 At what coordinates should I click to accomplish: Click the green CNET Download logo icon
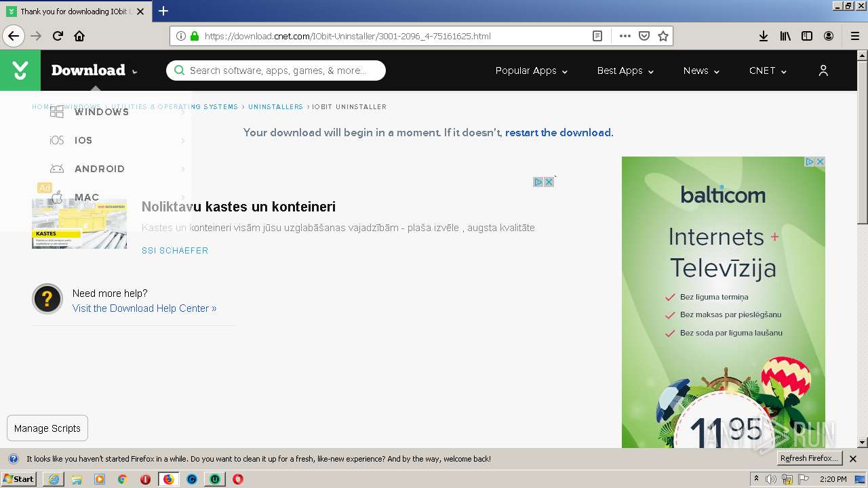click(x=20, y=70)
